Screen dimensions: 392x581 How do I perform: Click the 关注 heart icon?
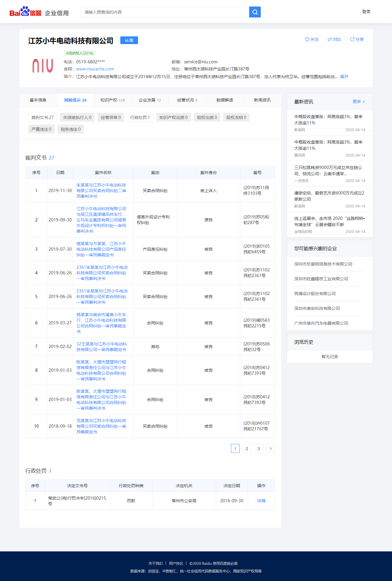[x=307, y=39]
